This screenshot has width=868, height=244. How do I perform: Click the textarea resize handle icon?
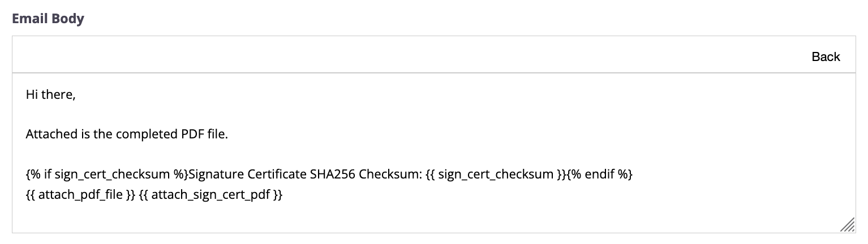pos(847,225)
